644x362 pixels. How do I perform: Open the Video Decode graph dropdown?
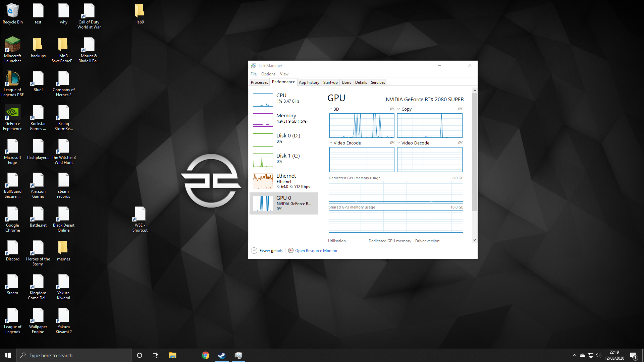398,143
